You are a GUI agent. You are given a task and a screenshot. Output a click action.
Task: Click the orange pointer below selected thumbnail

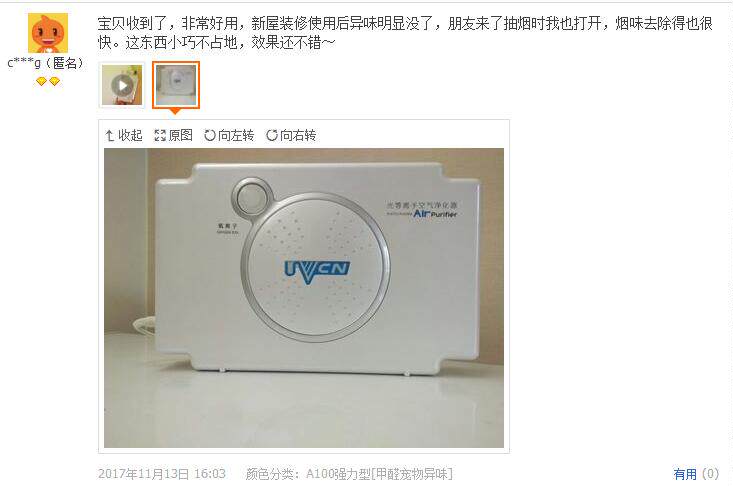pos(175,111)
